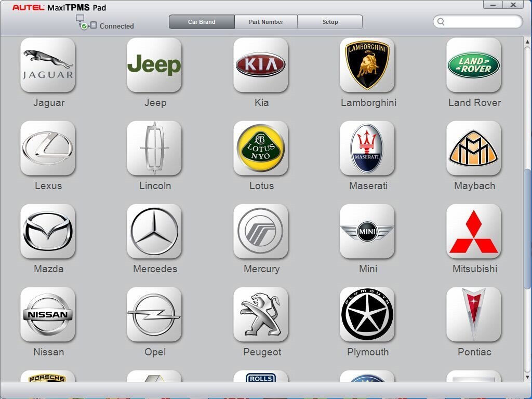Focus the search input field
532x399 pixels.
click(478, 22)
